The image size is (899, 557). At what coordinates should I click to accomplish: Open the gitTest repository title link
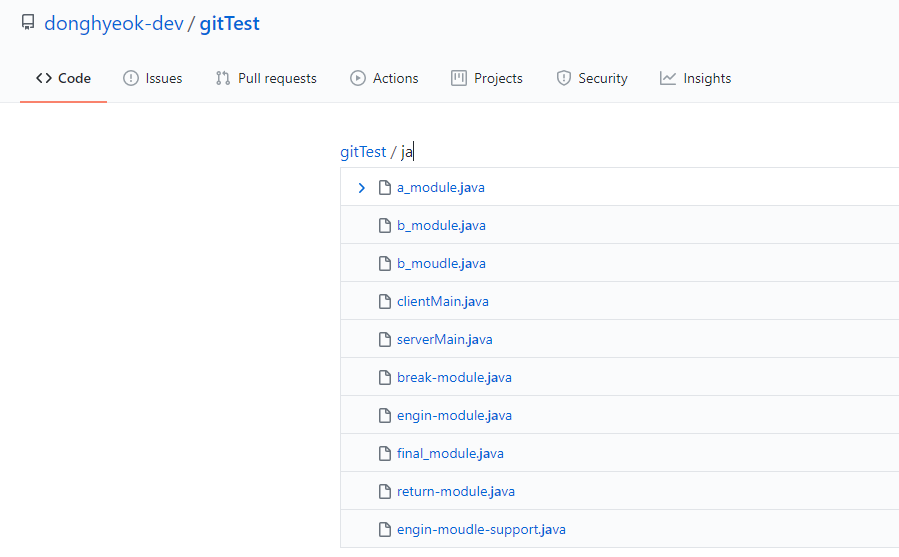click(x=229, y=24)
